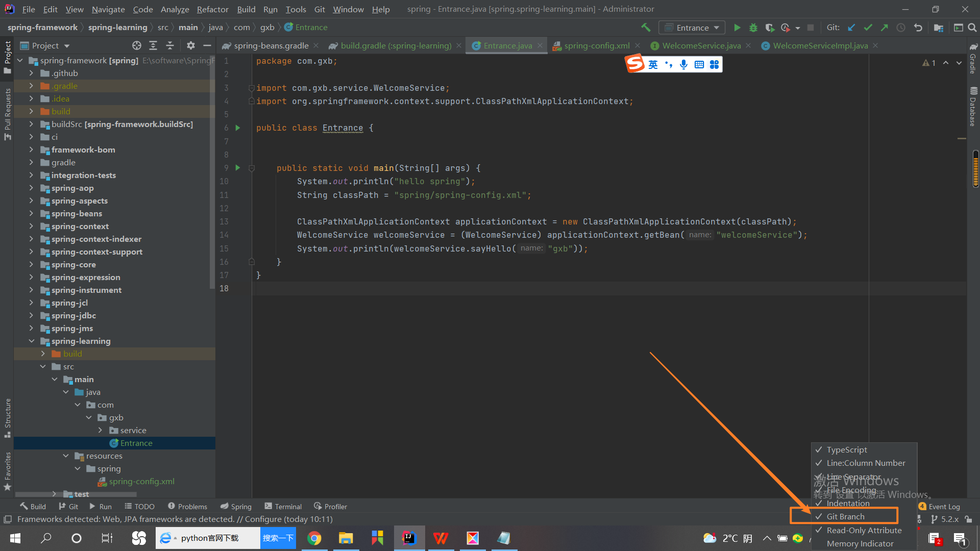Open Project Structure from the toolbar

click(x=939, y=28)
